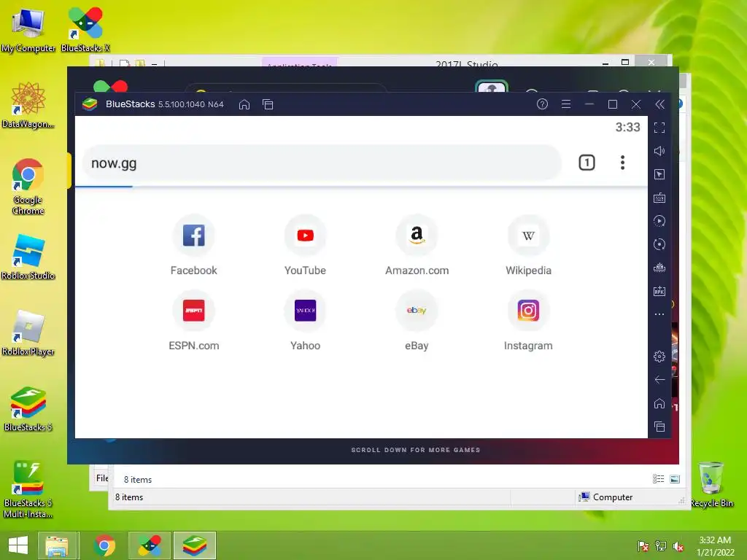
Task: Open the Instagram shortcut tile
Action: (x=528, y=321)
